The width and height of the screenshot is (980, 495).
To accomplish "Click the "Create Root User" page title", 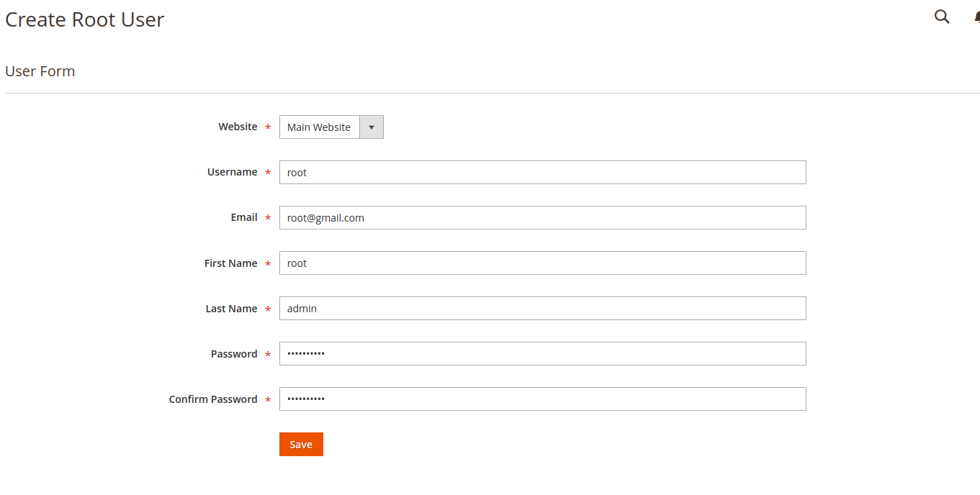I will [85, 19].
